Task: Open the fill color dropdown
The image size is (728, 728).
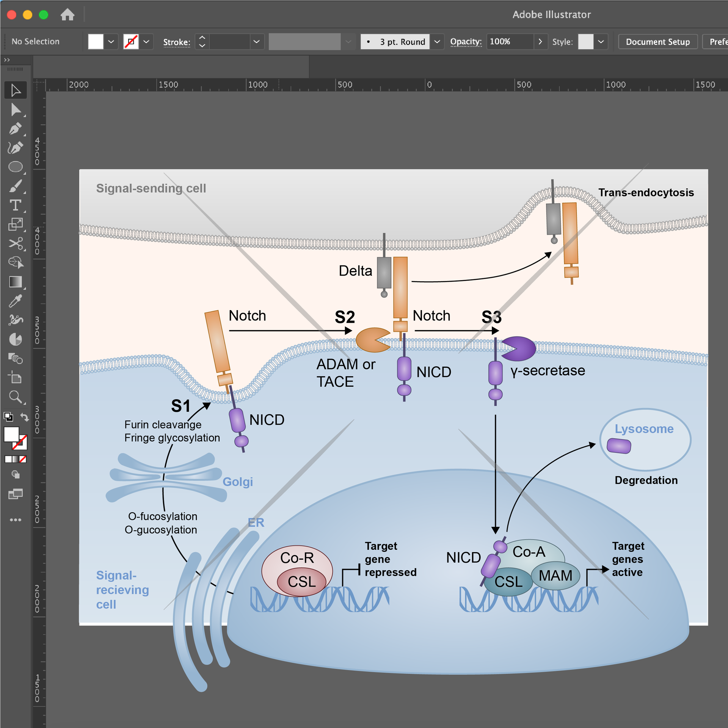Action: pyautogui.click(x=111, y=42)
